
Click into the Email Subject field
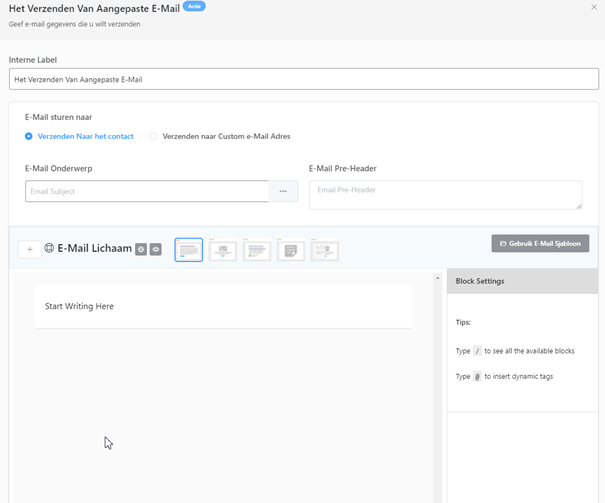click(x=147, y=191)
